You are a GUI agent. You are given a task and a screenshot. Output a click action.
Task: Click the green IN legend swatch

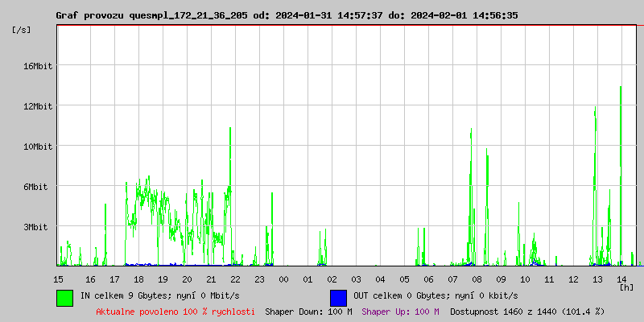tap(64, 297)
